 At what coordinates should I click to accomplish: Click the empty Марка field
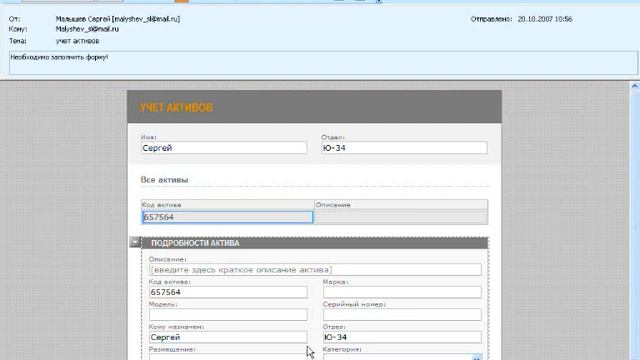[402, 292]
